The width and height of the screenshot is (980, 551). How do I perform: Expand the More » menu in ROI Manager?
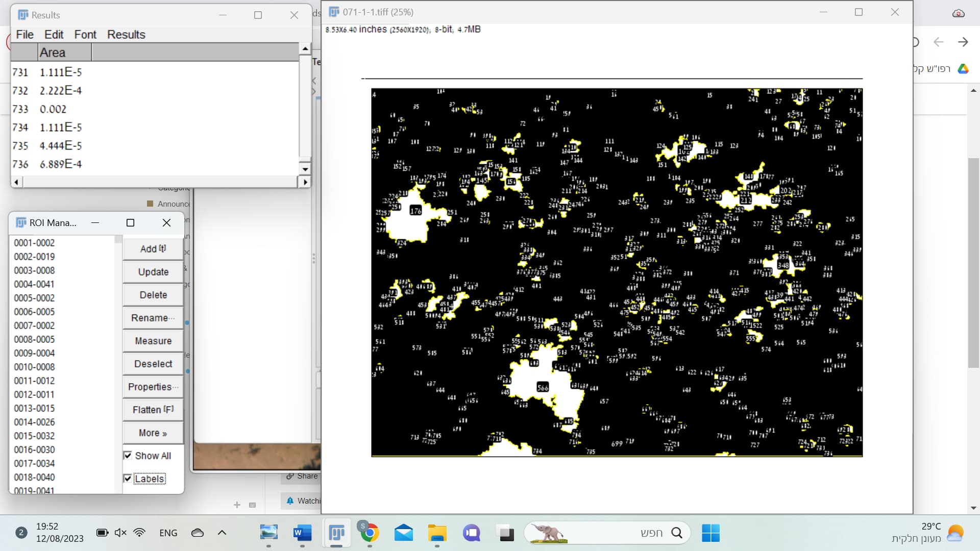point(152,433)
